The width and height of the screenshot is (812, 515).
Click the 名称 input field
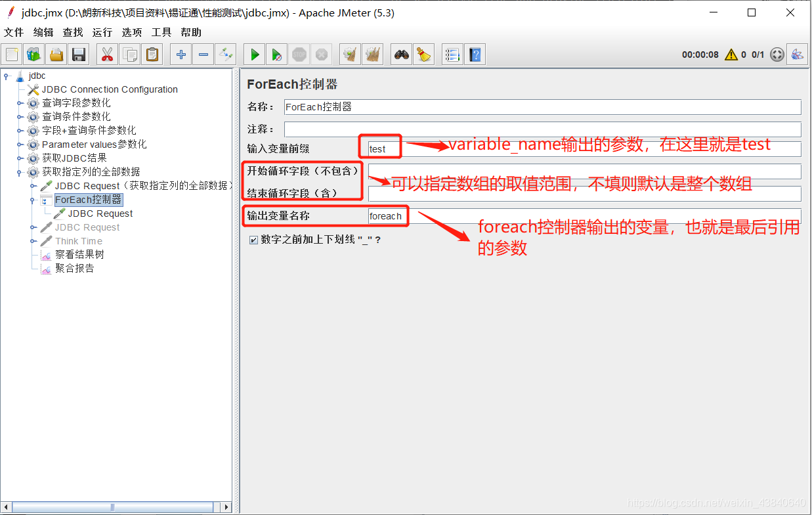coord(542,107)
